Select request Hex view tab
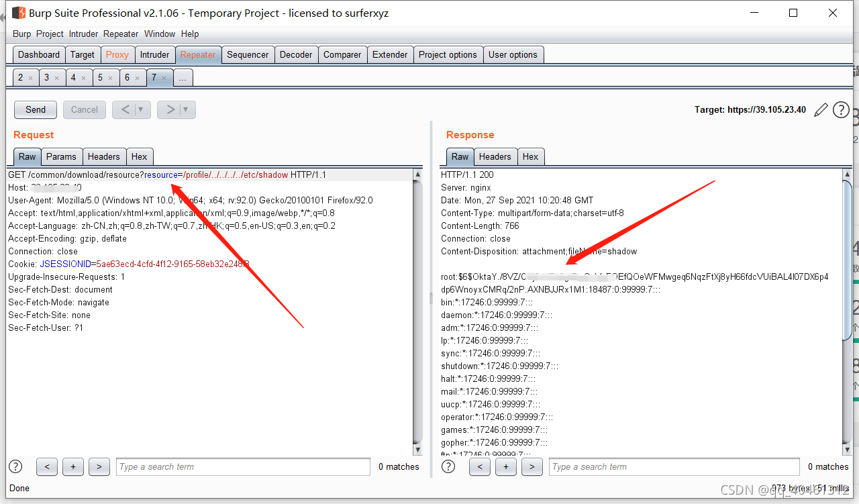This screenshot has height=504, width=859. (x=140, y=156)
